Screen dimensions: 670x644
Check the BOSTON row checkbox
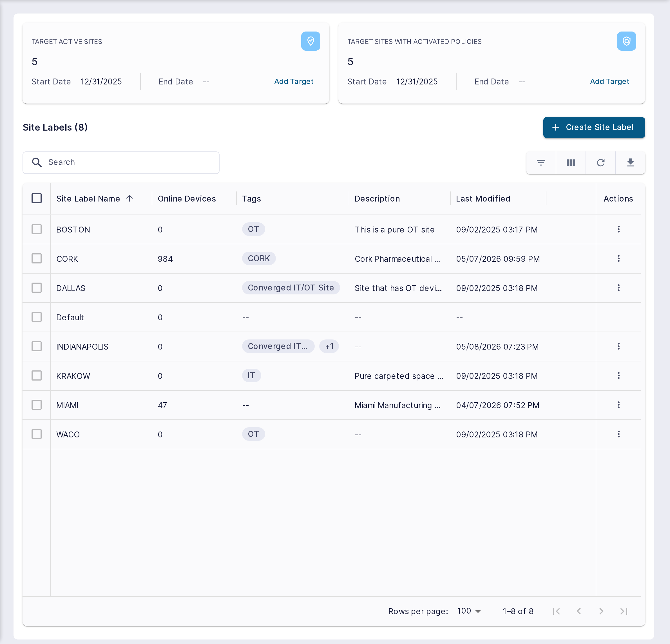pos(37,229)
